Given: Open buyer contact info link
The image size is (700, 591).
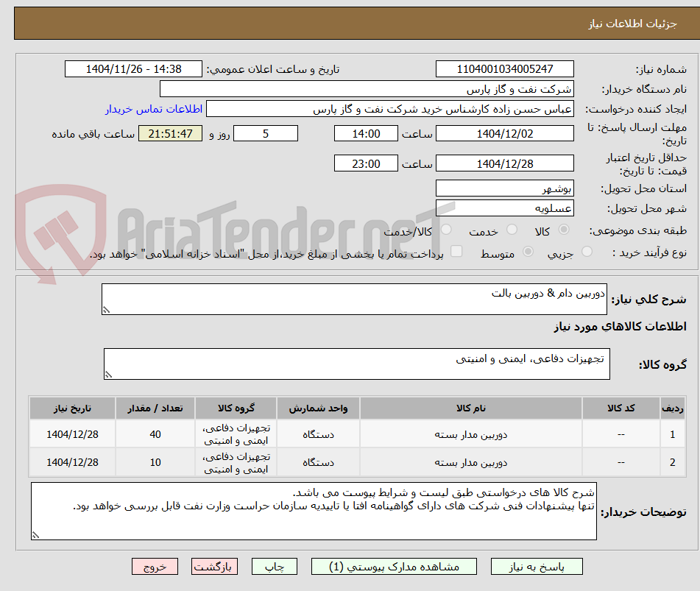Looking at the screenshot, I should coord(154,109).
